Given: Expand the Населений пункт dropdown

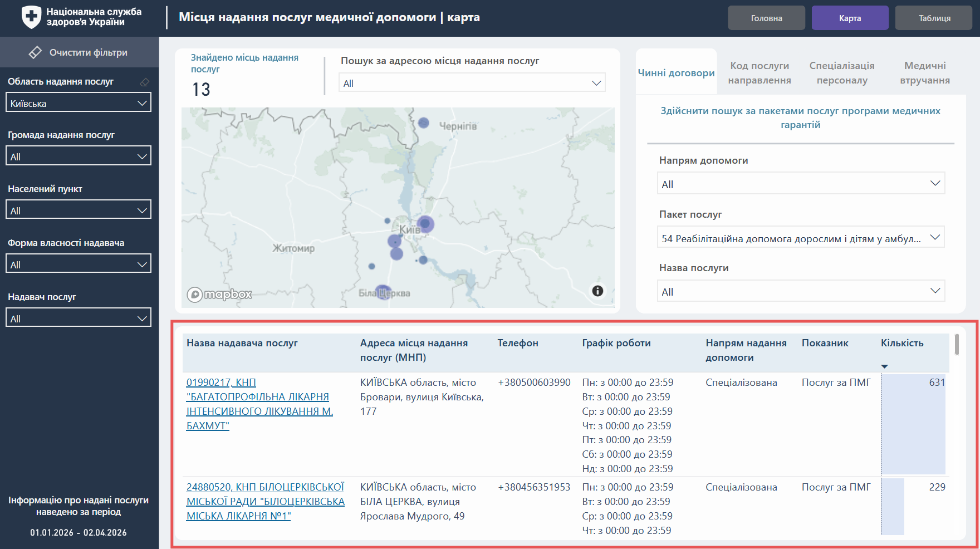Looking at the screenshot, I should click(79, 210).
